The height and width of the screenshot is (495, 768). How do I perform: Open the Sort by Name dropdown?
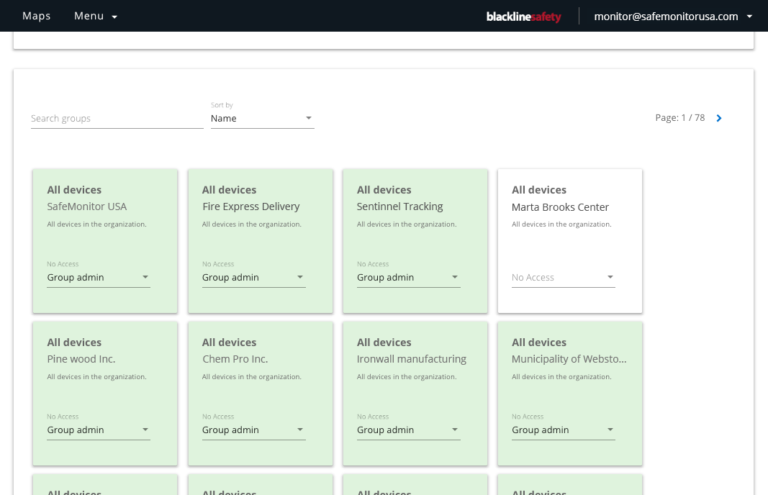point(262,118)
